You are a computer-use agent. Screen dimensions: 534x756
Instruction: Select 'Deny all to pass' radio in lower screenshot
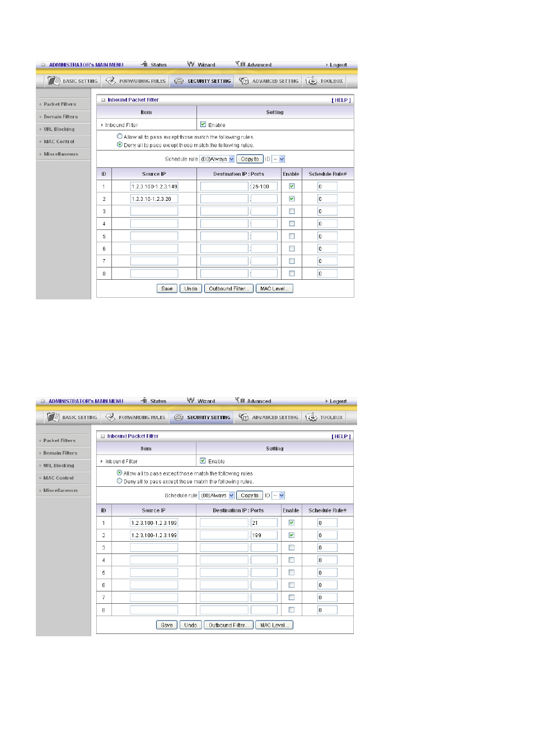(120, 481)
